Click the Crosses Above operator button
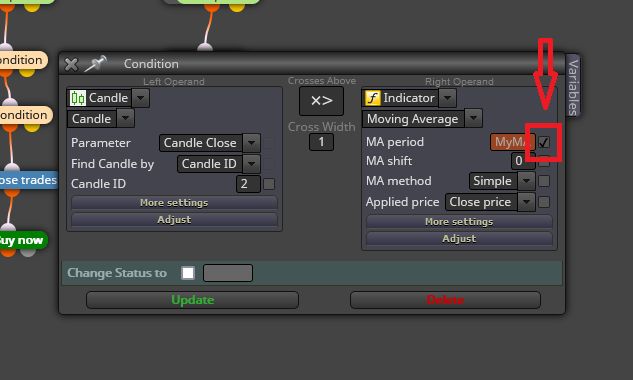This screenshot has width=633, height=380. [x=321, y=101]
